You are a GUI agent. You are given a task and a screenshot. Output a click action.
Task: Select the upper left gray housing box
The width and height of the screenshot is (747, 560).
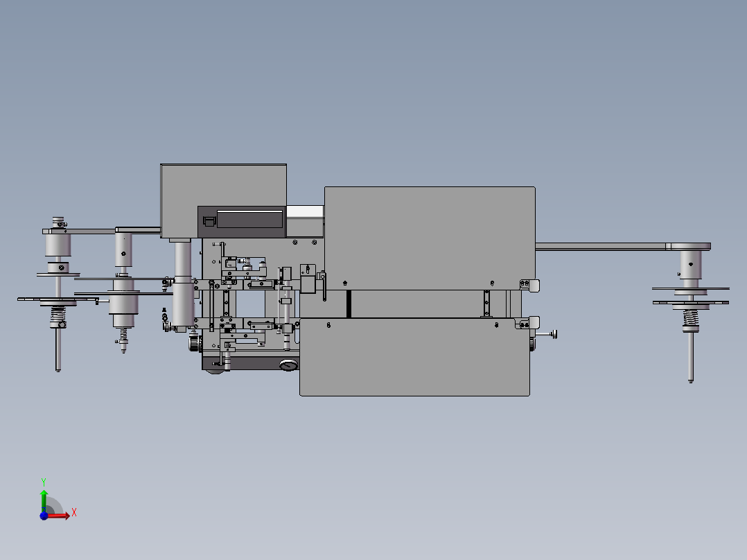point(223,201)
